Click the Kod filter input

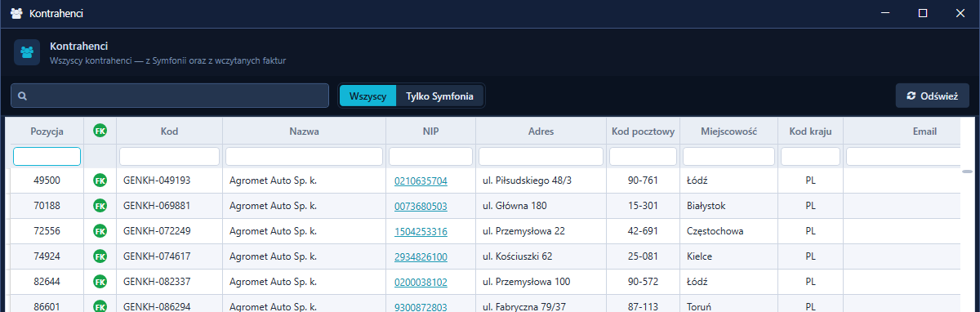coord(169,156)
